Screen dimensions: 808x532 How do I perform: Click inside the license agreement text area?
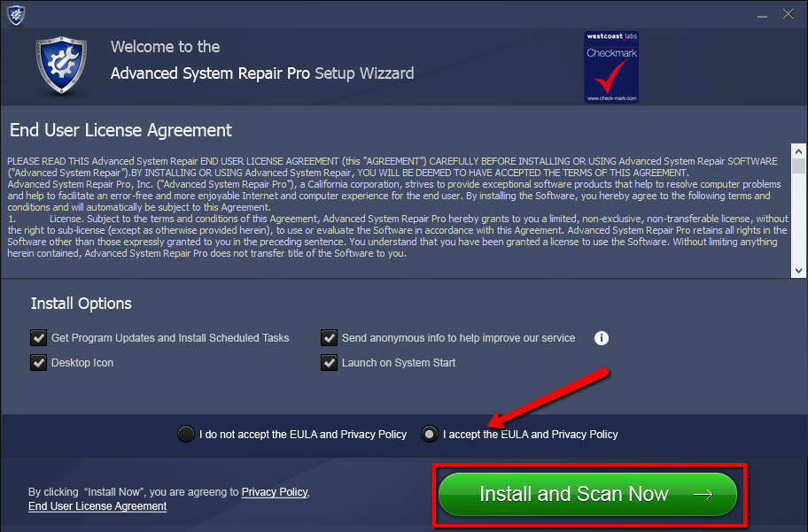397,207
